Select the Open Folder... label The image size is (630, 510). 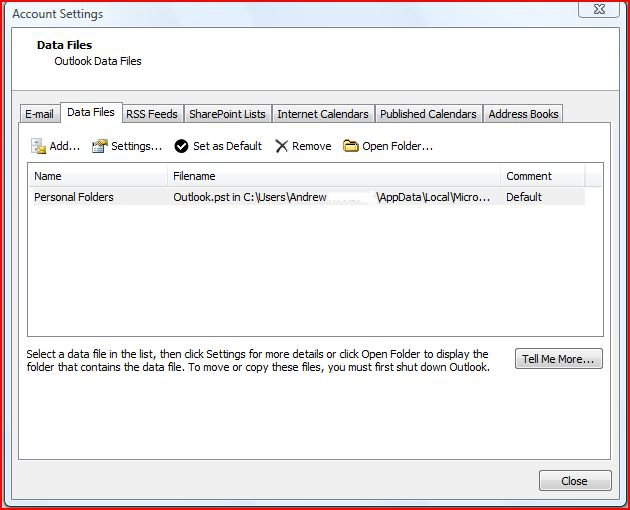(397, 146)
